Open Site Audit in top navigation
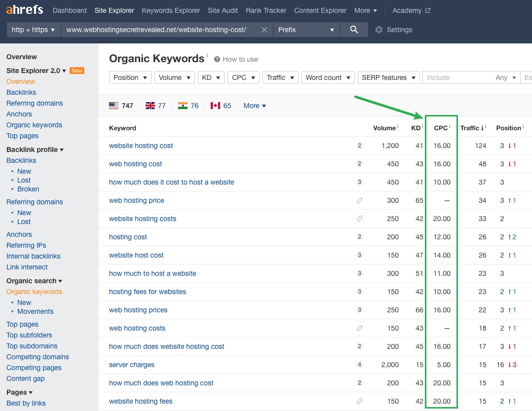The height and width of the screenshot is (411, 532). (x=223, y=10)
